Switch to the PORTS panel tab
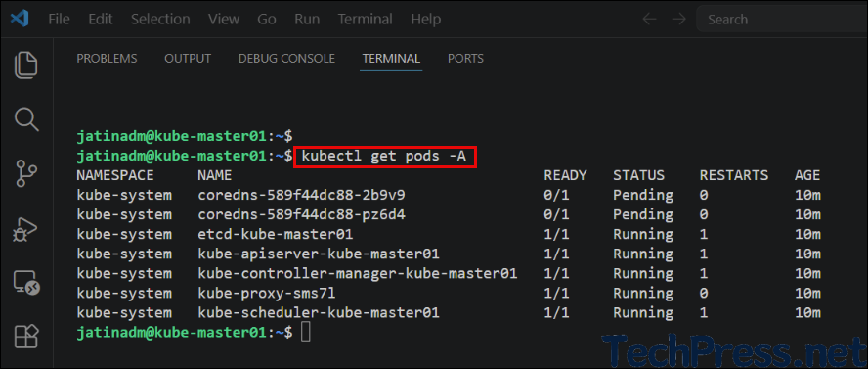Image resolution: width=868 pixels, height=369 pixels. [465, 59]
